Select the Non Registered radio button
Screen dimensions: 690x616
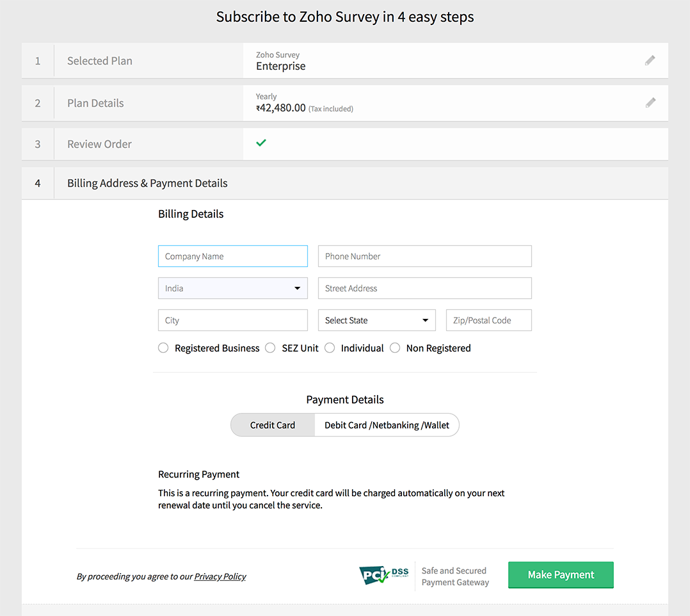[x=395, y=348]
